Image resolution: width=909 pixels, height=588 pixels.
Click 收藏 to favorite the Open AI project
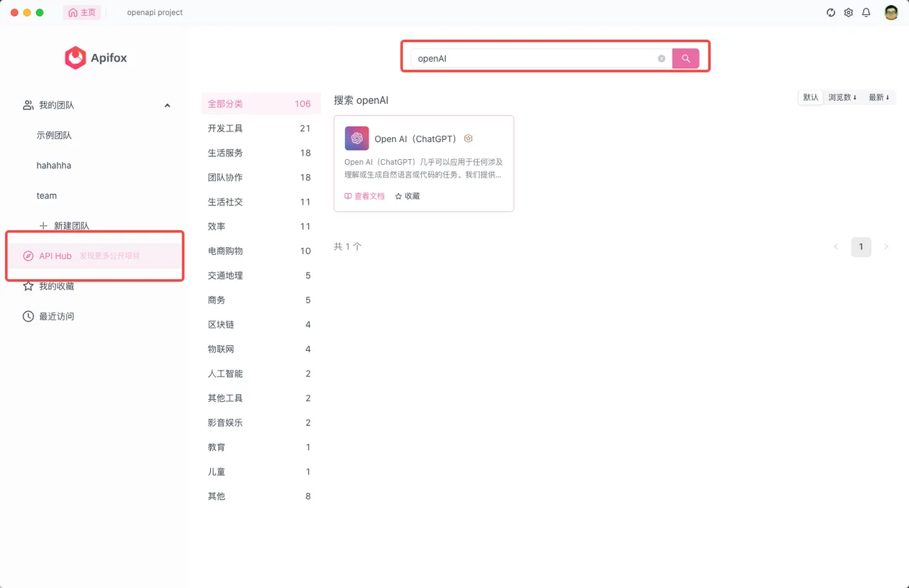click(408, 196)
